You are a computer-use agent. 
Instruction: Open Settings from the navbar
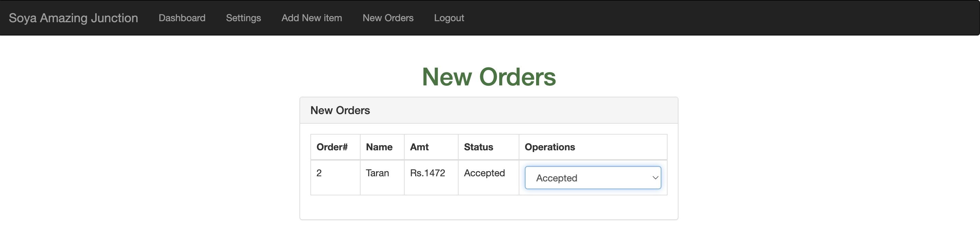point(243,18)
